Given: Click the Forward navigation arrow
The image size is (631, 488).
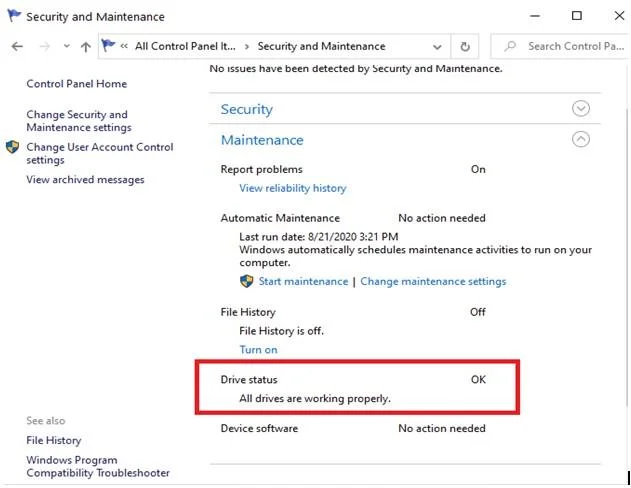Looking at the screenshot, I should pos(45,47).
